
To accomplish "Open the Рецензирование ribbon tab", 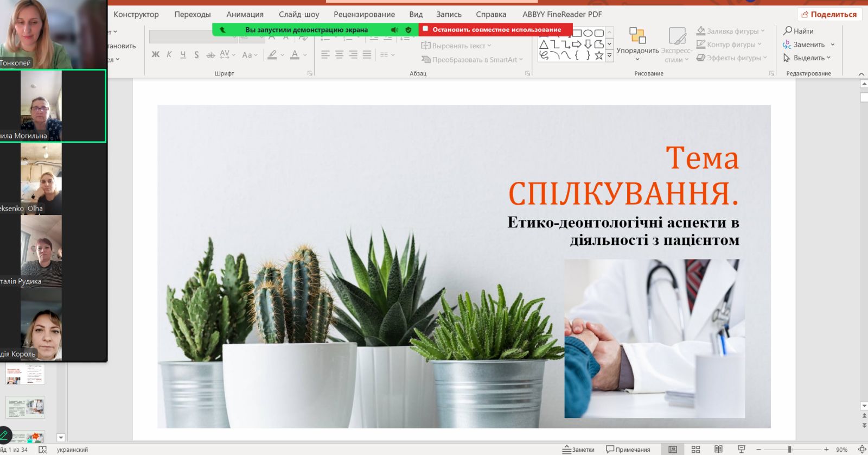I will click(364, 14).
